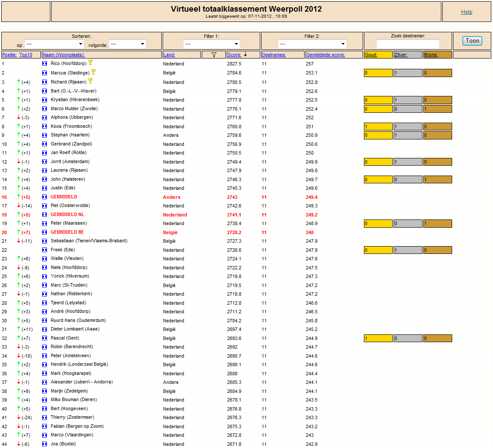Click the Top10 header link
The height and width of the screenshot is (448, 493).
coord(26,55)
